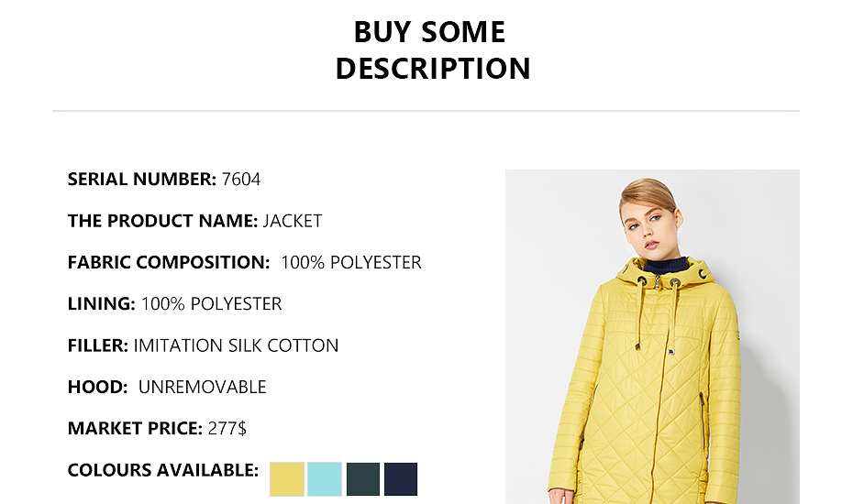
Task: Click the "COLOURS AVAILABLE" label
Action: [x=163, y=470]
